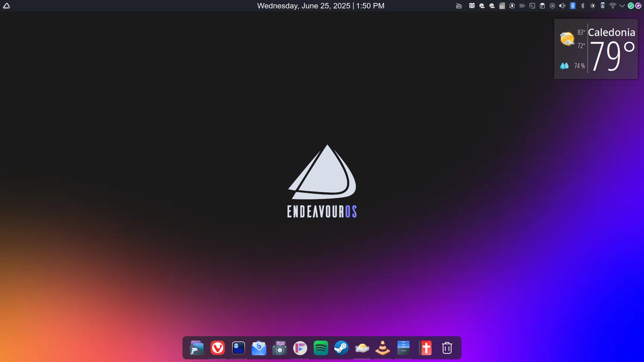Open screen brightness tray control
Viewport: 644px width, 362px height.
(593, 6)
